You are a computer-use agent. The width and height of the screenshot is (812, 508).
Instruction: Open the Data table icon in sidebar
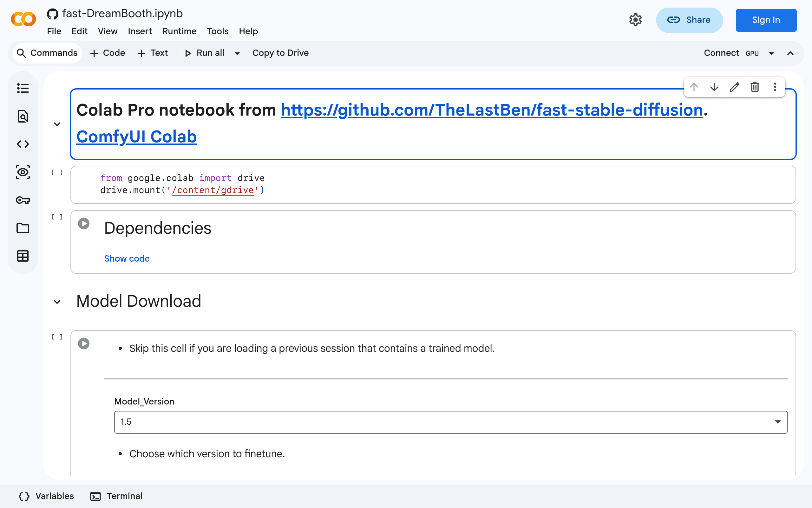tap(23, 256)
